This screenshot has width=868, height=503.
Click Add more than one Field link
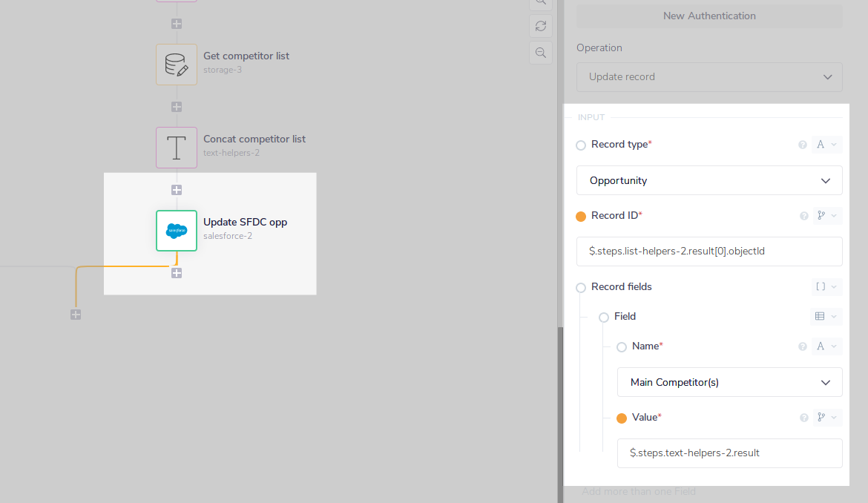(x=639, y=491)
